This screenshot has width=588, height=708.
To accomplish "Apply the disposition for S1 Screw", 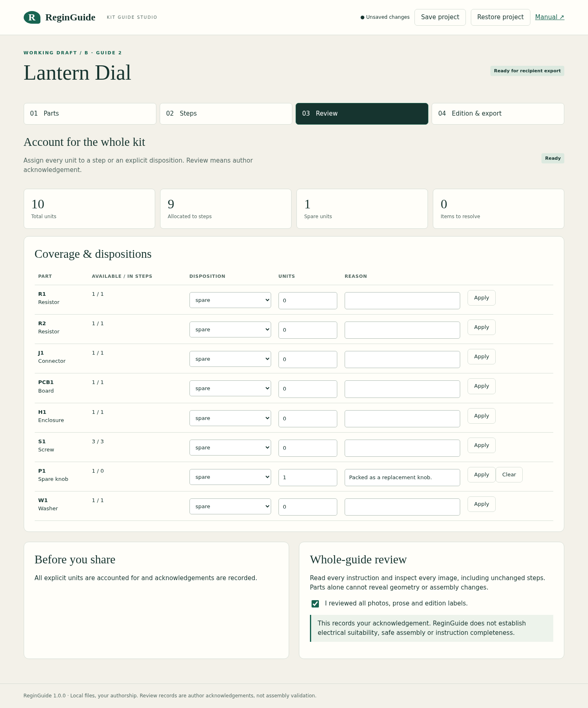I will point(481,445).
